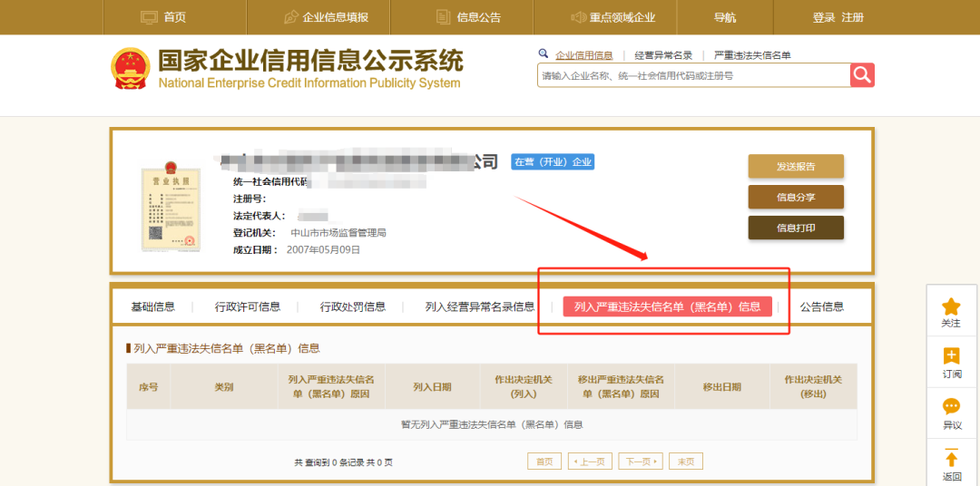Open the business license thumbnail image
This screenshot has width=980, height=486.
pyautogui.click(x=171, y=207)
